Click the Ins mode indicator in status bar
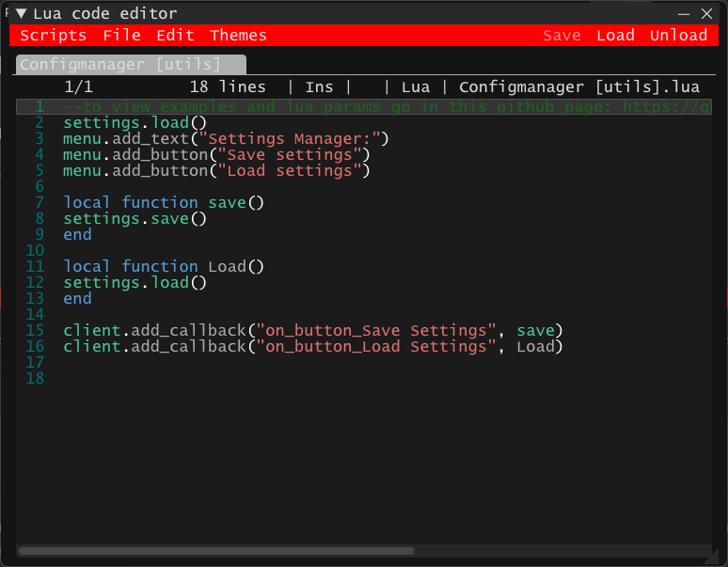 tap(319, 87)
